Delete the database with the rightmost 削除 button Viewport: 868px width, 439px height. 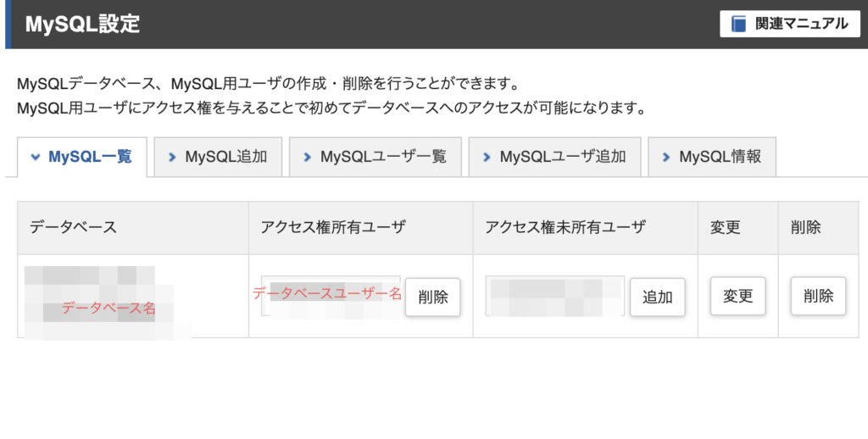click(x=818, y=297)
